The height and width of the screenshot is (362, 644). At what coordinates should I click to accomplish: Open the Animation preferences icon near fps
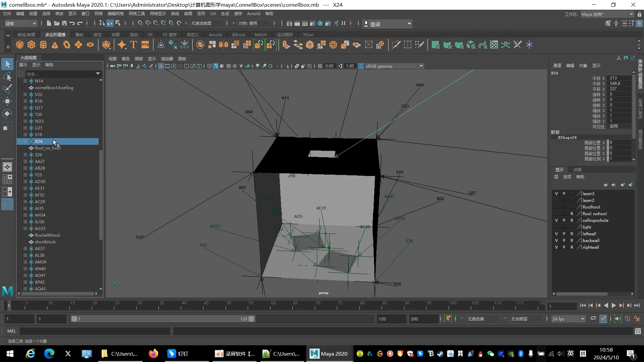[637, 319]
